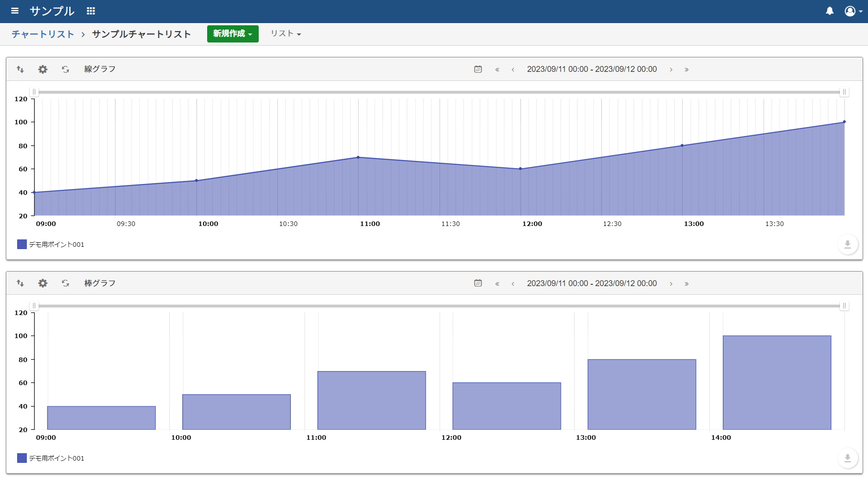The image size is (868, 480).
Task: Click the 11:00 bar in 棒グラフ
Action: point(372,400)
